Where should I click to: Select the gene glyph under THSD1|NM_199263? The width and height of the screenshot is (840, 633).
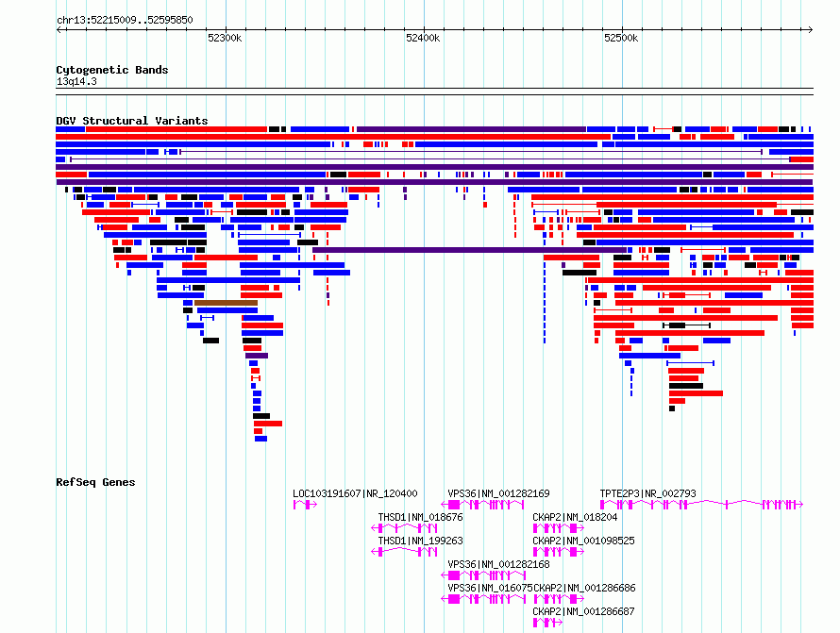[x=405, y=552]
